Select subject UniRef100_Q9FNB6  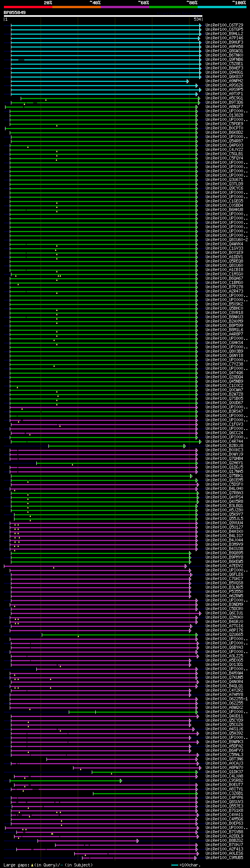click(224, 60)
